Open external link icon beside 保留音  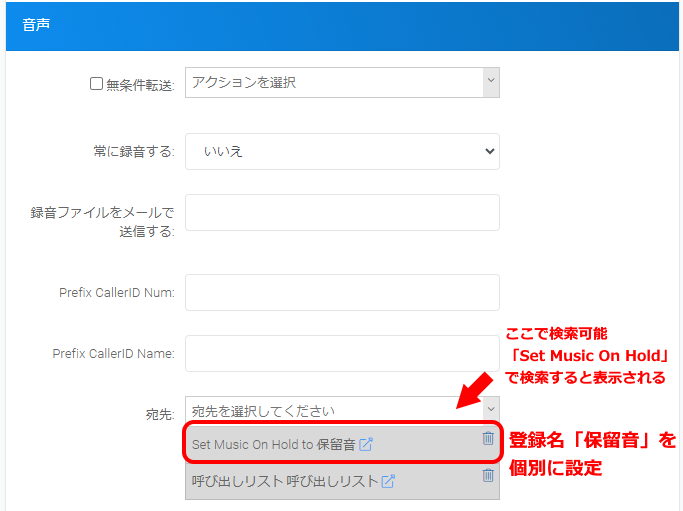(x=366, y=444)
